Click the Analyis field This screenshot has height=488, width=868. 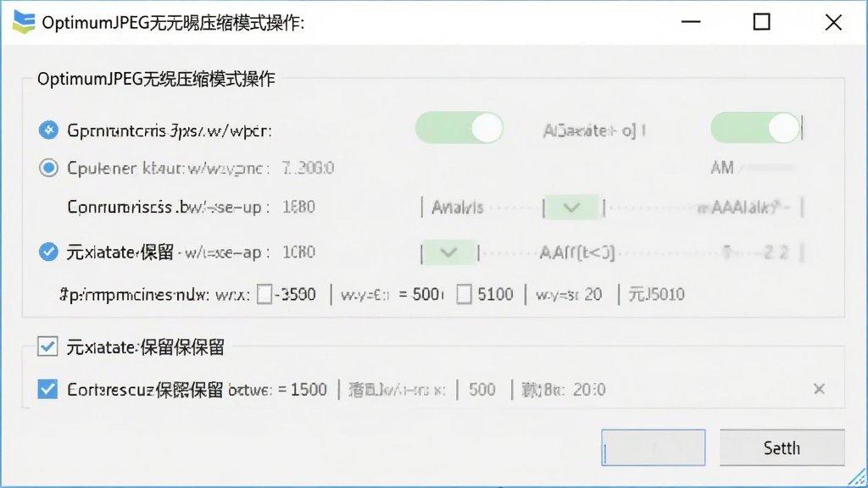[457, 208]
